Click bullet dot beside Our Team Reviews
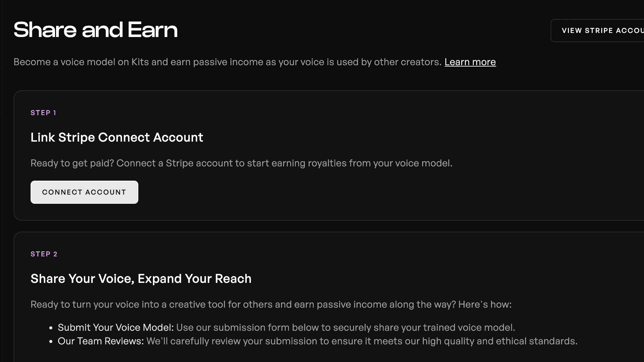The width and height of the screenshot is (644, 362). (x=51, y=342)
